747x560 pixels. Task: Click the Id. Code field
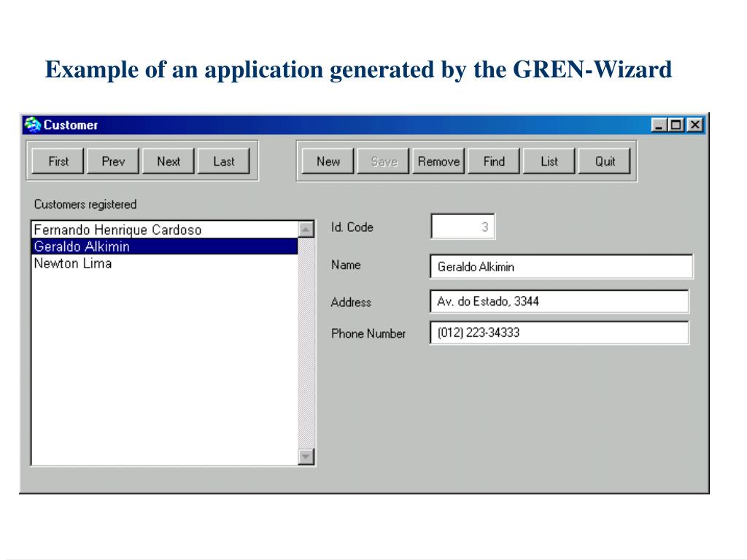point(462,227)
